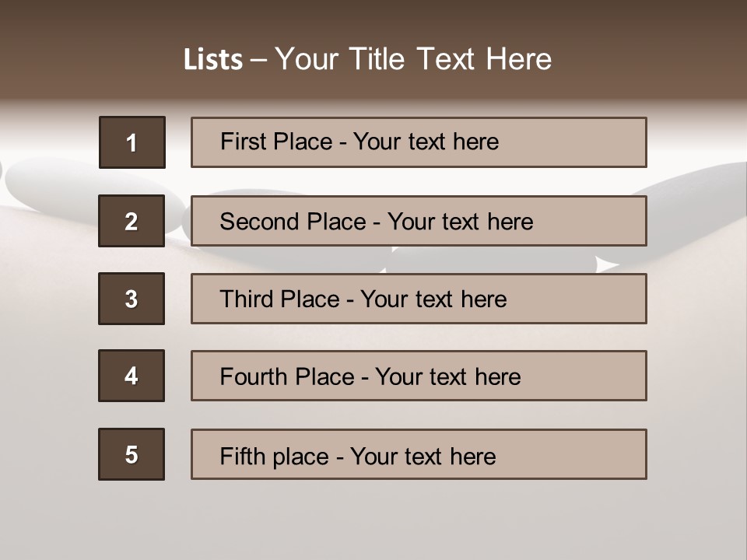The image size is (747, 560).
Task: Click the grey pebble at right edge
Action: point(693,210)
